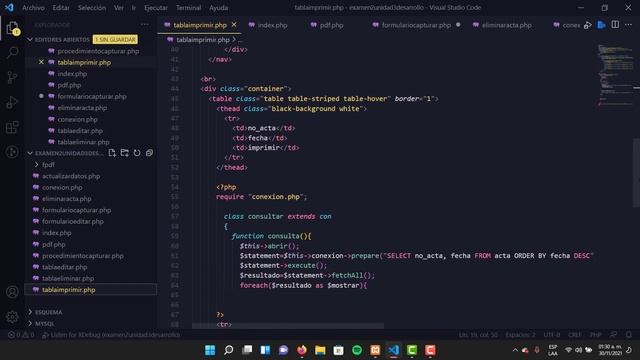Switch to the pdf.php editor tab
The height and width of the screenshot is (360, 640).
click(x=331, y=25)
